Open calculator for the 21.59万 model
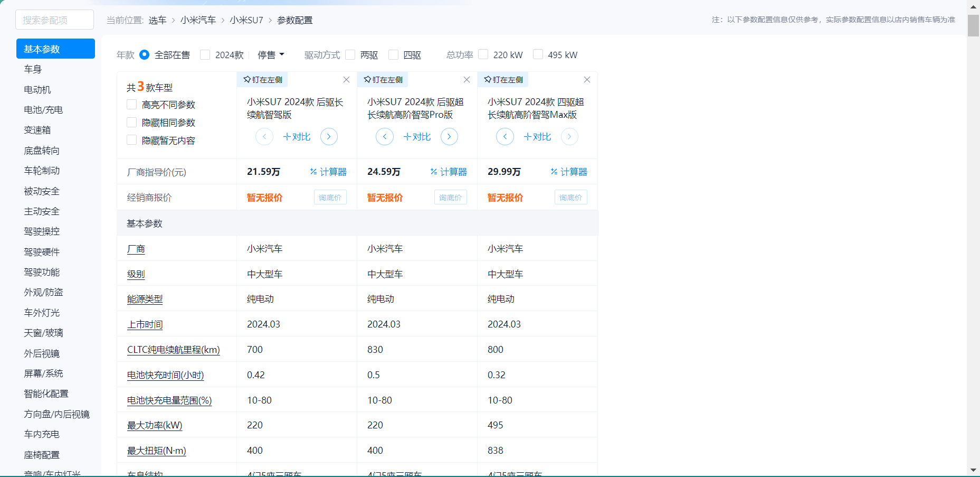This screenshot has height=477, width=980. point(328,172)
